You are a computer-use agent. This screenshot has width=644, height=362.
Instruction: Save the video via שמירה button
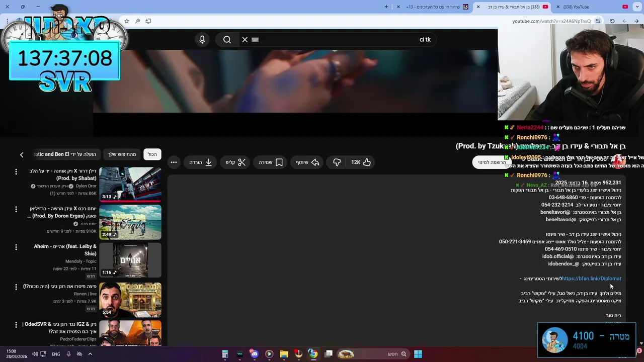click(271, 162)
